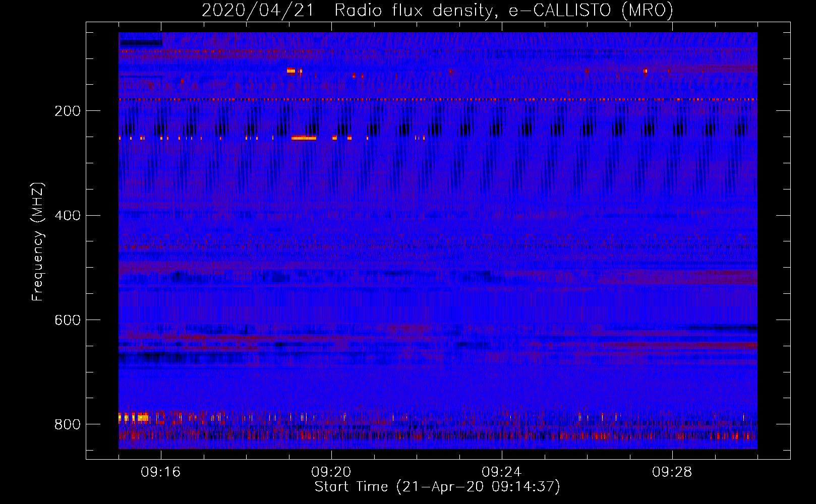Click the 09:16 time tick label
The width and height of the screenshot is (816, 504).
coord(161,472)
